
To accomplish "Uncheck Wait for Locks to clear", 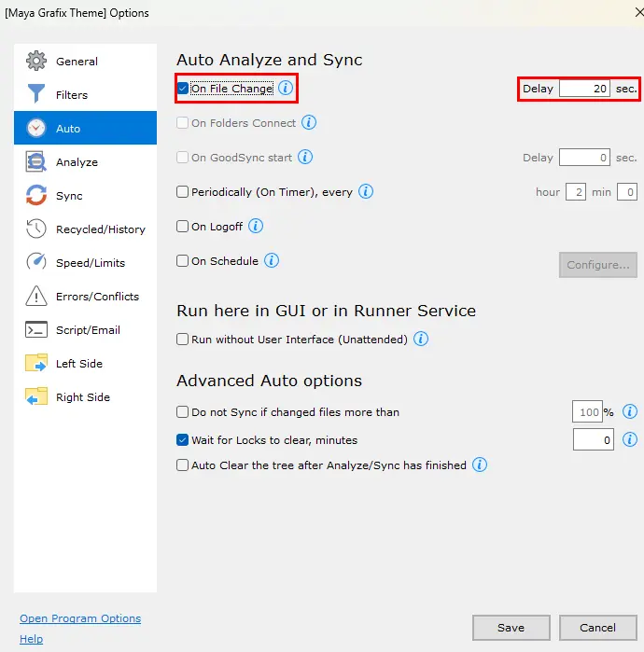I will [182, 439].
